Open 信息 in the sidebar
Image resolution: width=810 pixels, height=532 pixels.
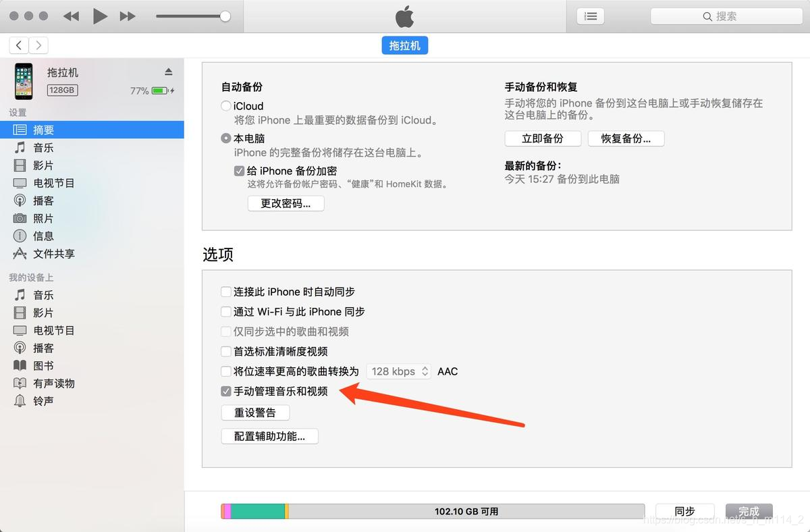(x=92, y=236)
